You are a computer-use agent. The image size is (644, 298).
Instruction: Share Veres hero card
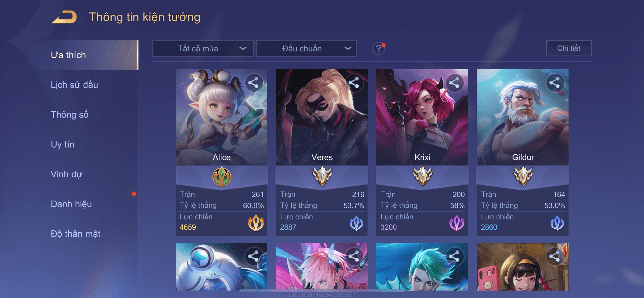[x=354, y=83]
